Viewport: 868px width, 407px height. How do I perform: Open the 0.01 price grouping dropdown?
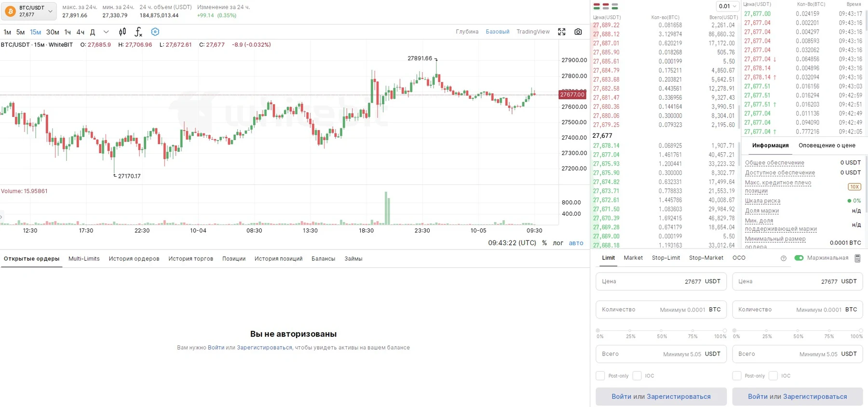[x=727, y=6]
